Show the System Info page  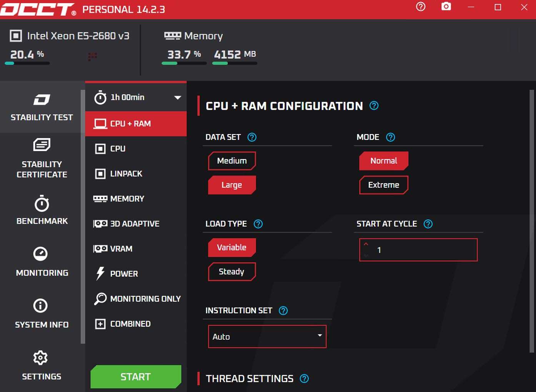[42, 313]
